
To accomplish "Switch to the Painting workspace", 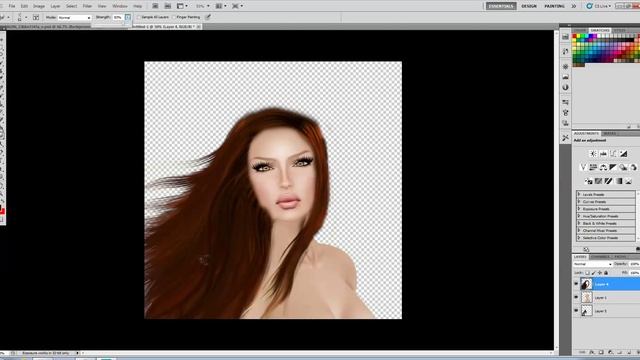I will [554, 6].
